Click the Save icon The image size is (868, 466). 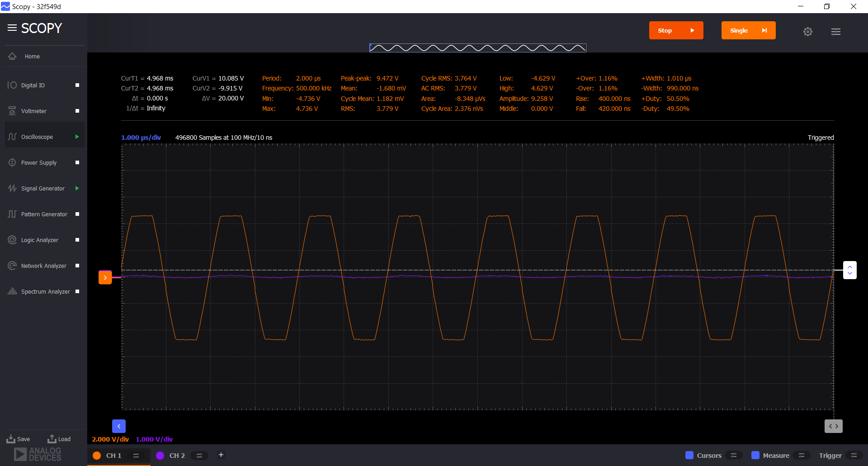pyautogui.click(x=11, y=439)
